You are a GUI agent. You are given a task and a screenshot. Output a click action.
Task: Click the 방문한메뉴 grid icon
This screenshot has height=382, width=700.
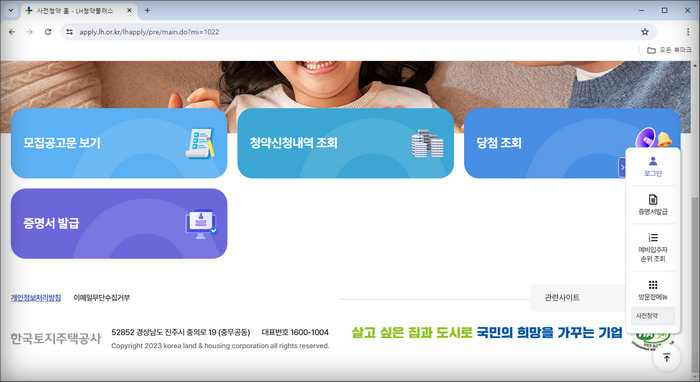click(x=653, y=285)
